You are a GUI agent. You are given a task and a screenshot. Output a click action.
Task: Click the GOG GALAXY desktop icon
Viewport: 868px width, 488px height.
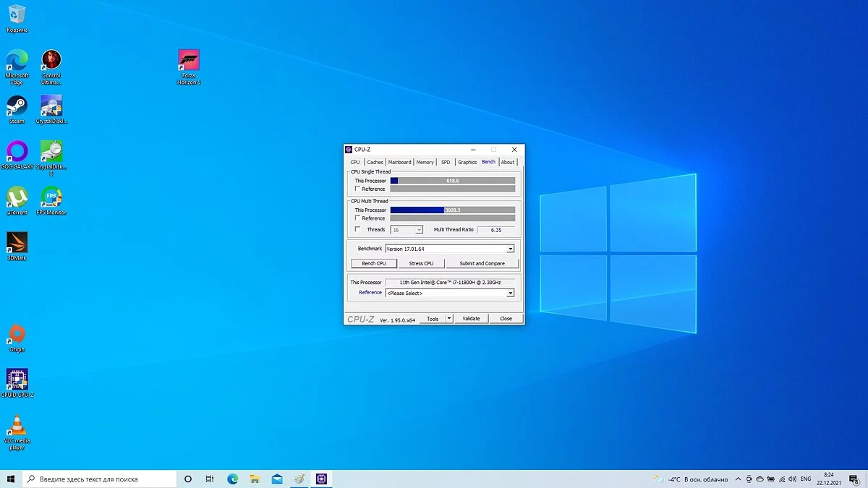point(17,152)
